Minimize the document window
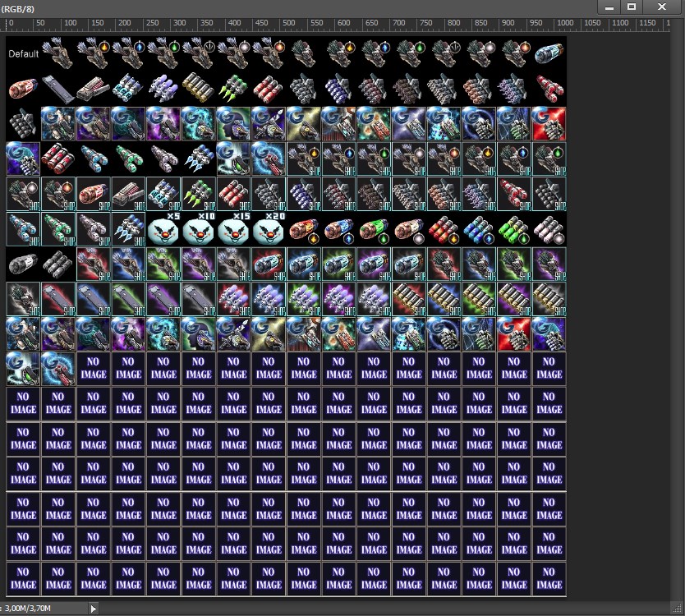Image resolution: width=685 pixels, height=616 pixels. point(610,7)
